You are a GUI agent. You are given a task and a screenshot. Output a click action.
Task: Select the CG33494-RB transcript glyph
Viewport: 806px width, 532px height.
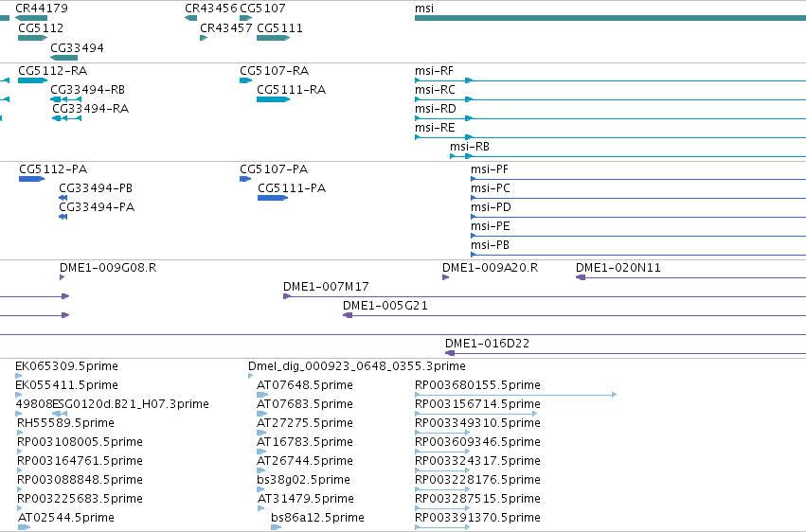click(65, 99)
